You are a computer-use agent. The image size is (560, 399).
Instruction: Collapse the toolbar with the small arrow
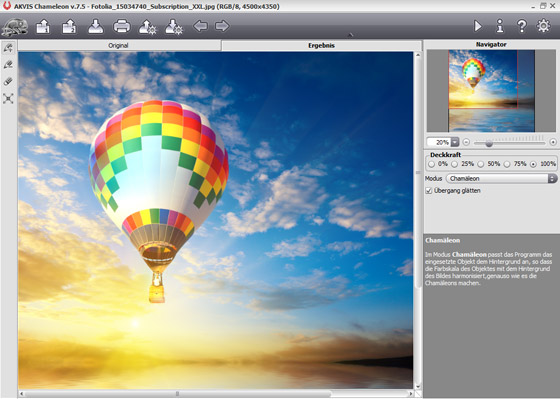[x=350, y=35]
